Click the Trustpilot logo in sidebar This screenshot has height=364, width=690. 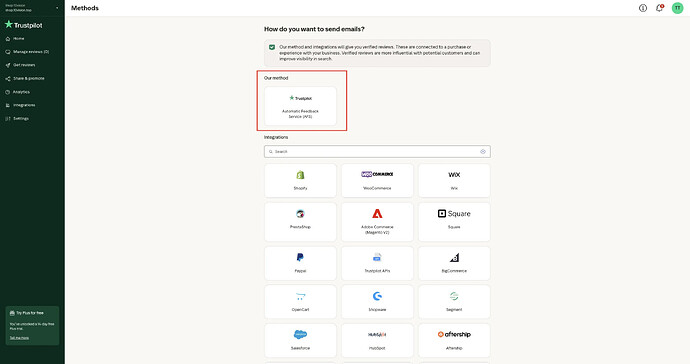point(24,25)
